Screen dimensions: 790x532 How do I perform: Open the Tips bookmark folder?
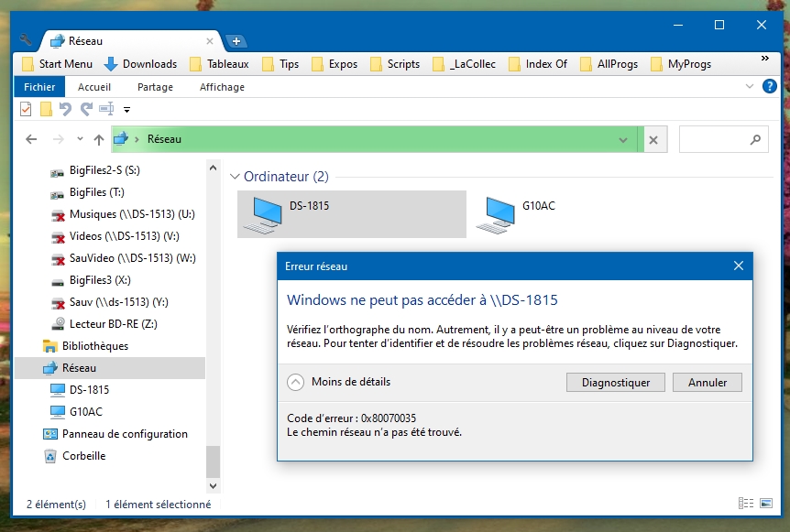tap(280, 64)
